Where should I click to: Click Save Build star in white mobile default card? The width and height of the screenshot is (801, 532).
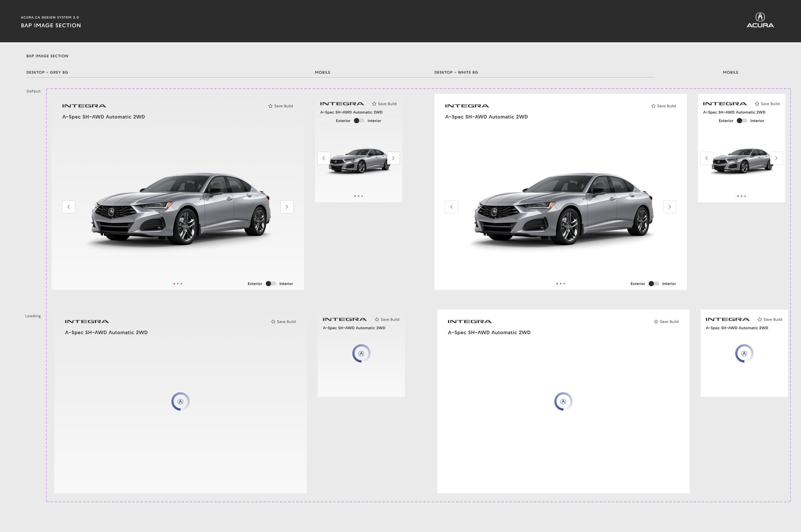tap(757, 104)
